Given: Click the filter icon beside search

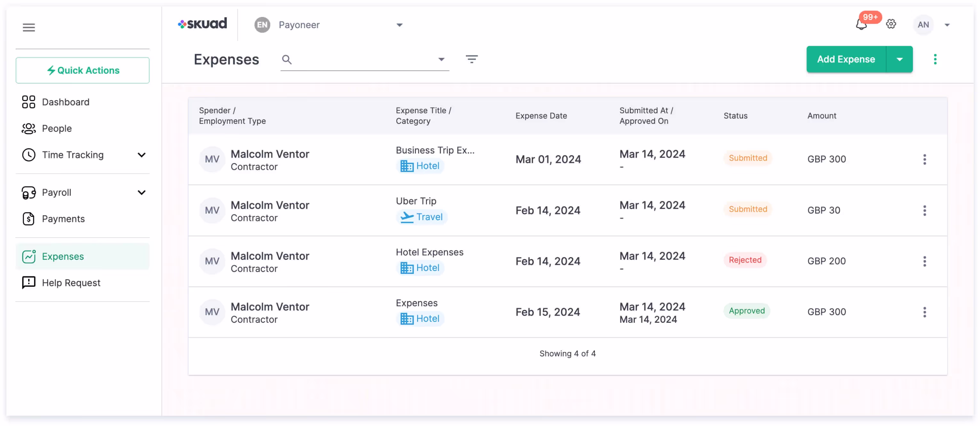Looking at the screenshot, I should pyautogui.click(x=472, y=59).
